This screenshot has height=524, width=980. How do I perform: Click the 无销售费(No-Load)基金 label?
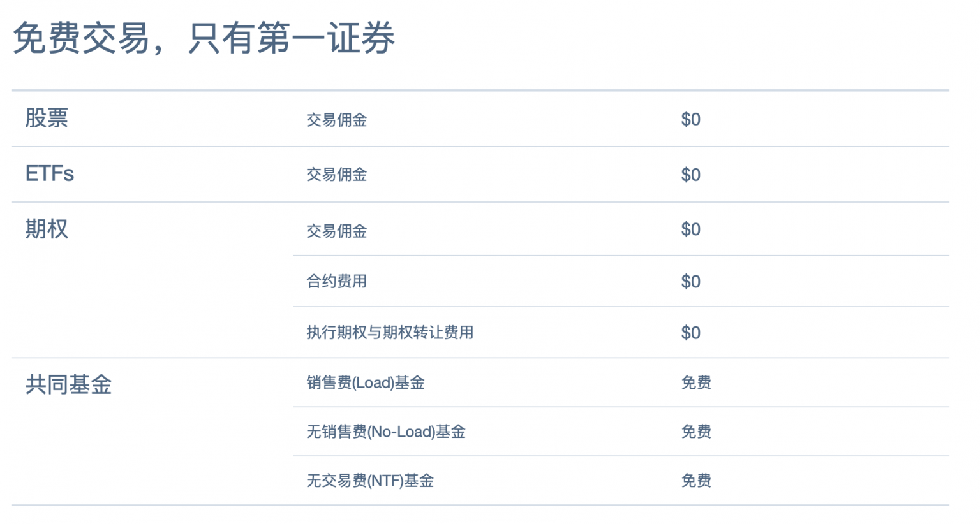(x=385, y=432)
